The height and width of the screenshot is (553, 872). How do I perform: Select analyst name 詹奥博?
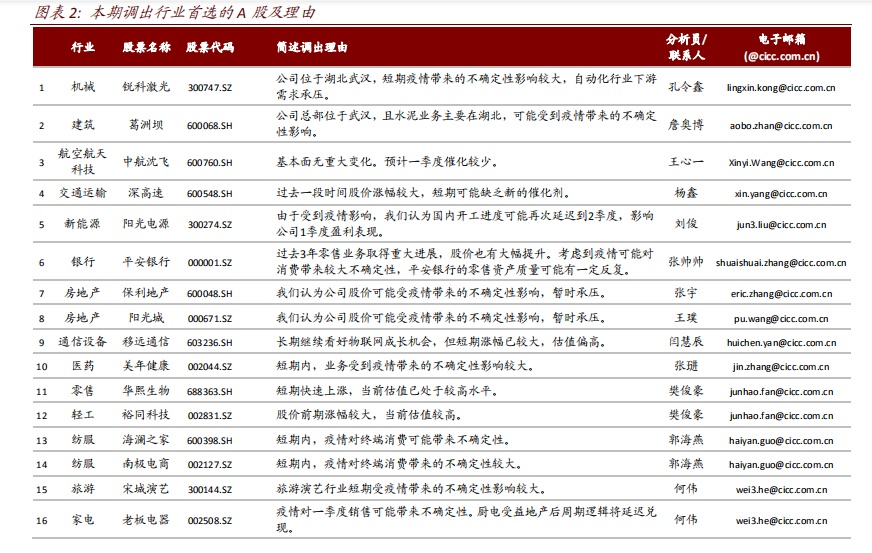pyautogui.click(x=686, y=125)
